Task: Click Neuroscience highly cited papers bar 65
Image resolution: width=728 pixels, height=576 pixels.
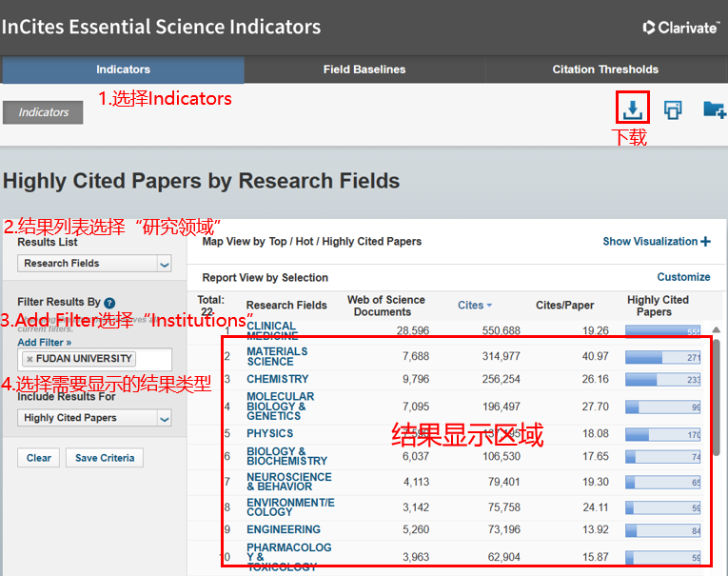Action: click(x=662, y=482)
